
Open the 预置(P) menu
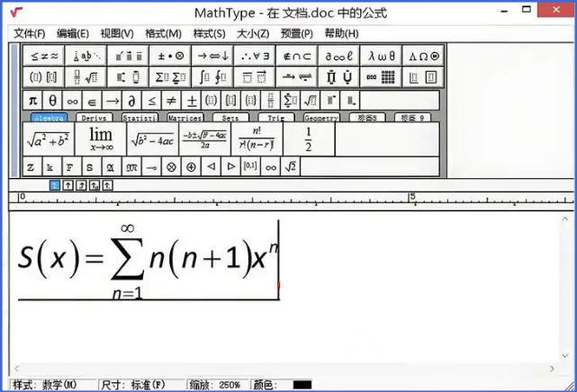point(296,34)
